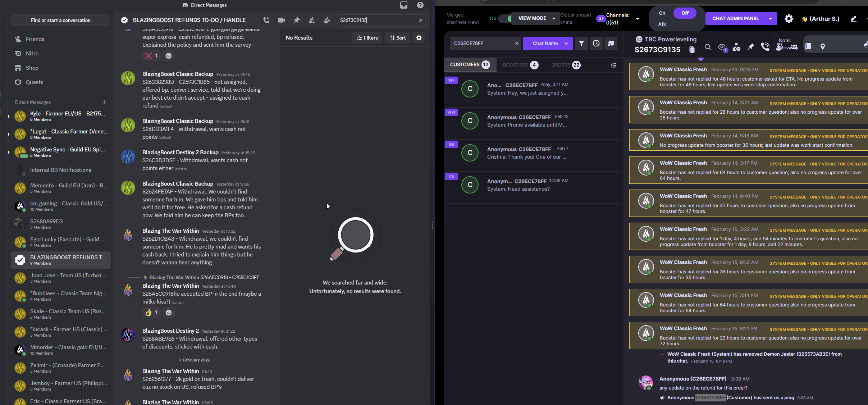This screenshot has width=868, height=405.
Task: Add reaction to goo goo ga ga message
Action: tap(169, 56)
